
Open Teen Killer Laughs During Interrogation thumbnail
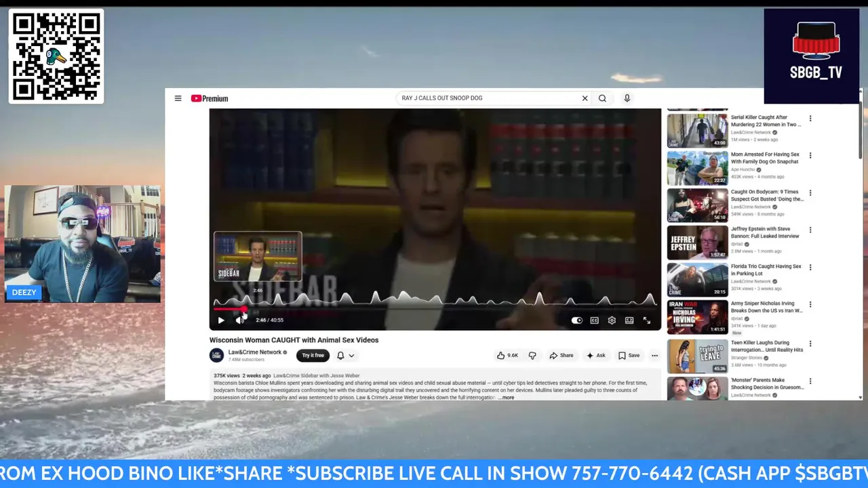[697, 356]
